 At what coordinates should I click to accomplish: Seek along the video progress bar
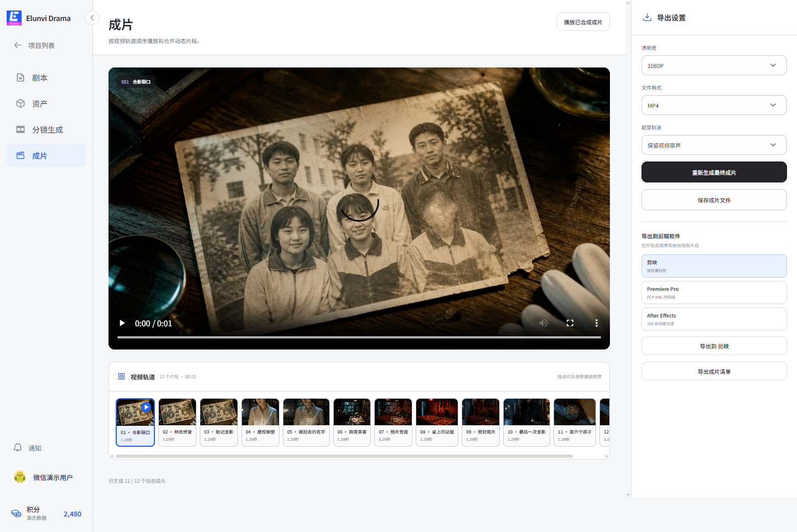coord(359,337)
